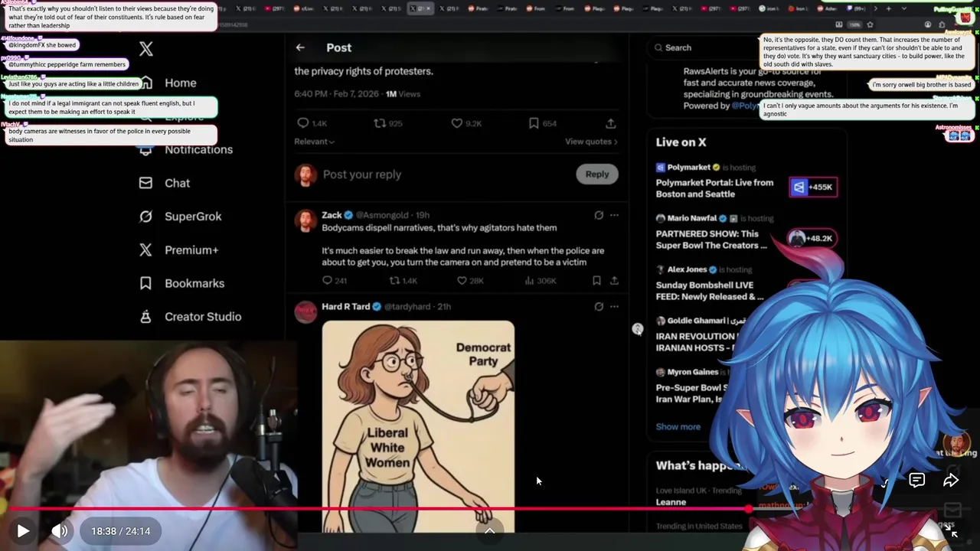
Task: Exit fullscreen with corner icon
Action: pyautogui.click(x=951, y=530)
